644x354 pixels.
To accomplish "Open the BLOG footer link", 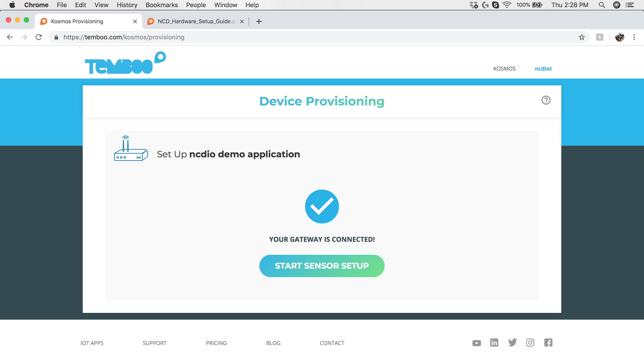I will click(273, 343).
